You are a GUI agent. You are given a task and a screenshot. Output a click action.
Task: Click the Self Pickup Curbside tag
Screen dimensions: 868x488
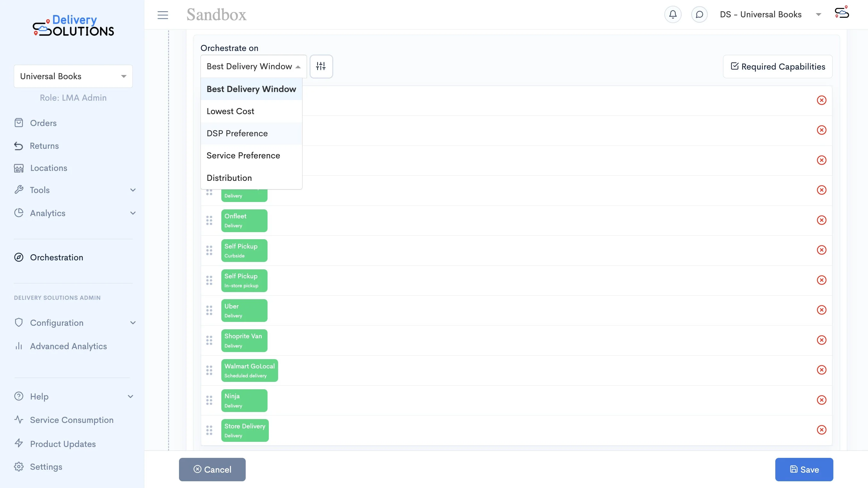244,251
